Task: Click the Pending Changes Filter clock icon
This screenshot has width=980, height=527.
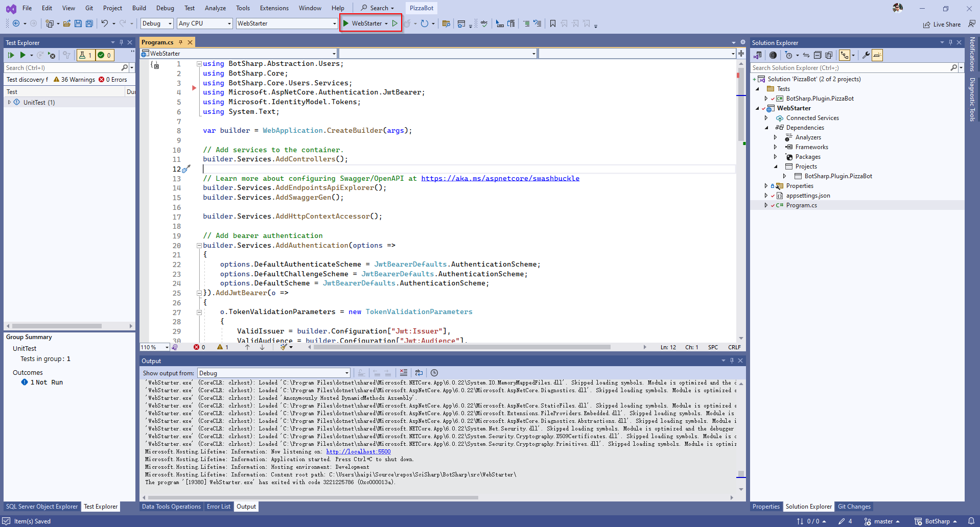Action: pos(789,55)
